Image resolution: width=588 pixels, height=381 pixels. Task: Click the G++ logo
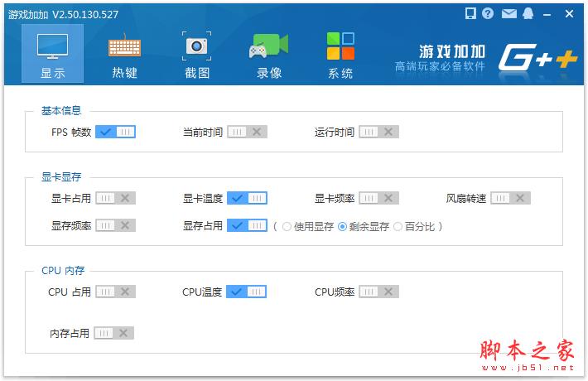pos(537,57)
